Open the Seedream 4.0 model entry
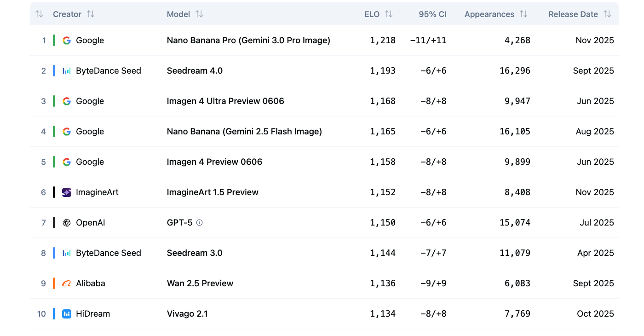Image resolution: width=644 pixels, height=336 pixels. (x=195, y=71)
